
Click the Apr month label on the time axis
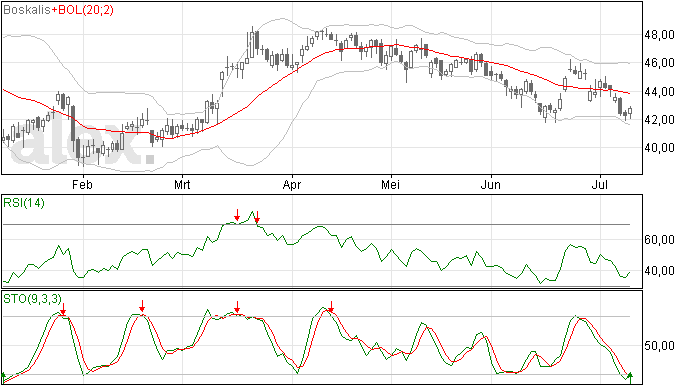292,184
